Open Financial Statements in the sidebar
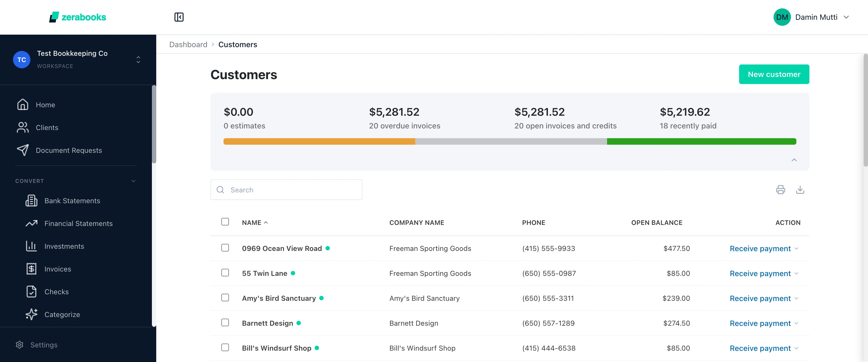The image size is (868, 362). pyautogui.click(x=78, y=224)
